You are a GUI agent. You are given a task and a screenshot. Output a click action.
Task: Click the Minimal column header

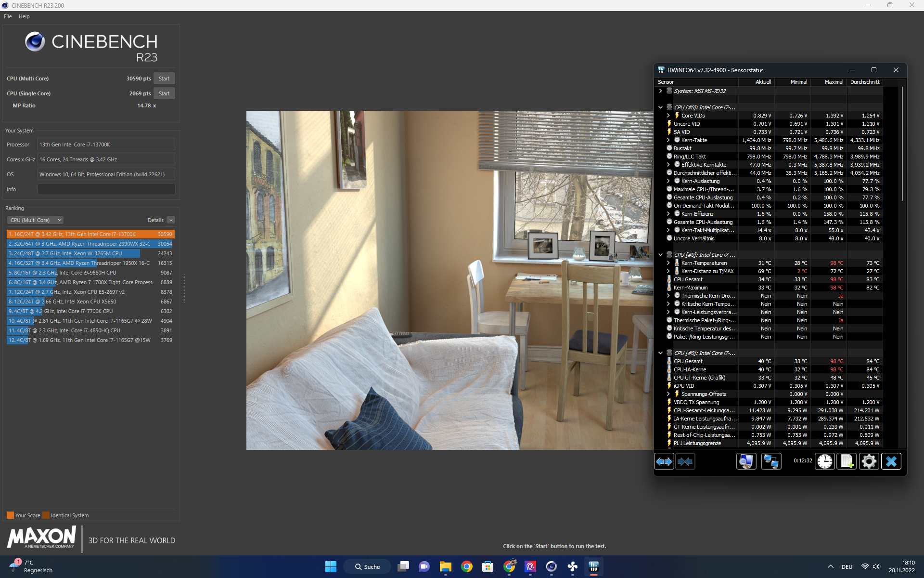[x=793, y=82]
